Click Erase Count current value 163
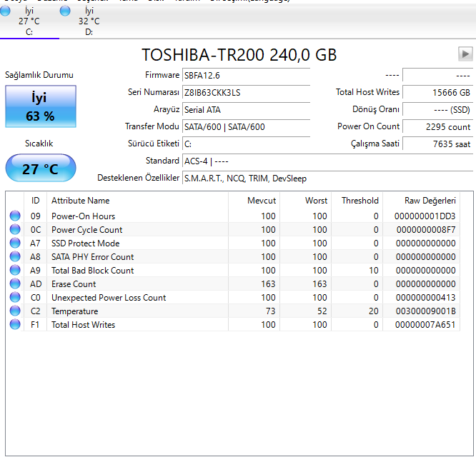This screenshot has height=457, width=476. [x=268, y=284]
